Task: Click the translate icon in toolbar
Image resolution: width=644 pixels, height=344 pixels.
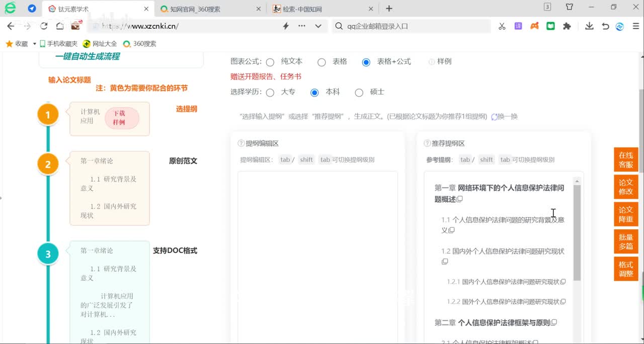Action: coord(518,26)
